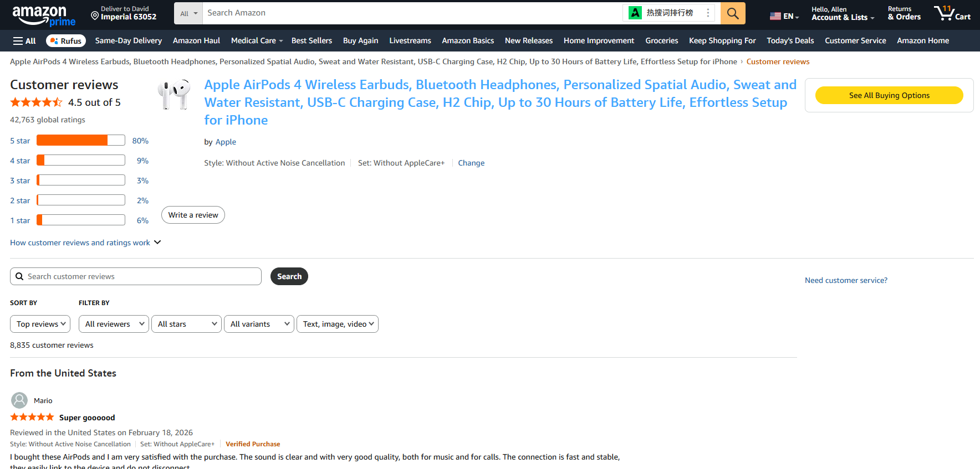This screenshot has width=980, height=469.
Task: Click the Write a review button
Action: tap(193, 215)
